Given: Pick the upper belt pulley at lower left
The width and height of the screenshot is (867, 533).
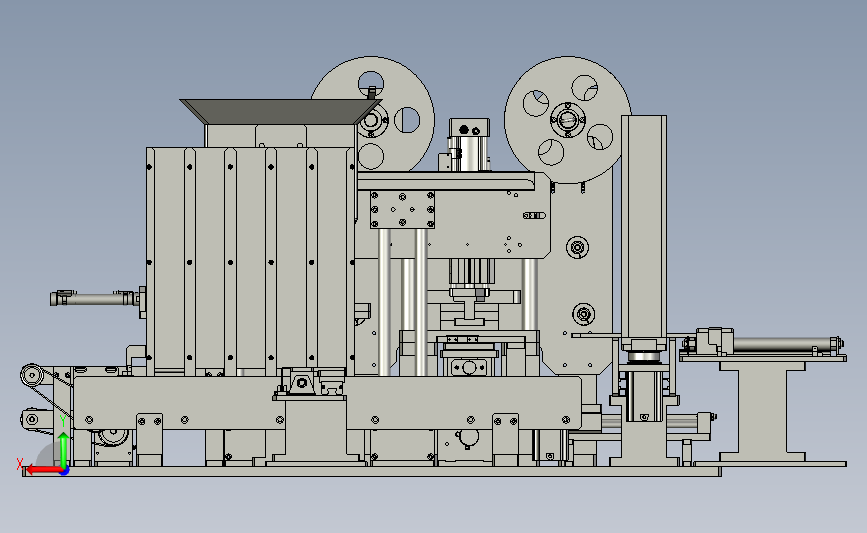Looking at the screenshot, I should click(x=32, y=376).
